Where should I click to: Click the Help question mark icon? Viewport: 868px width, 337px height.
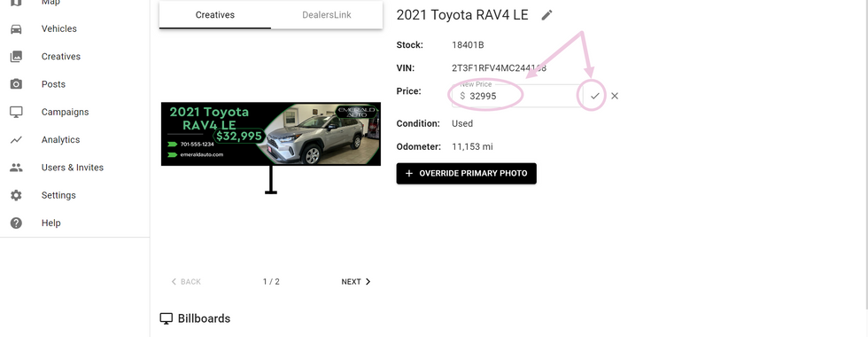click(16, 223)
